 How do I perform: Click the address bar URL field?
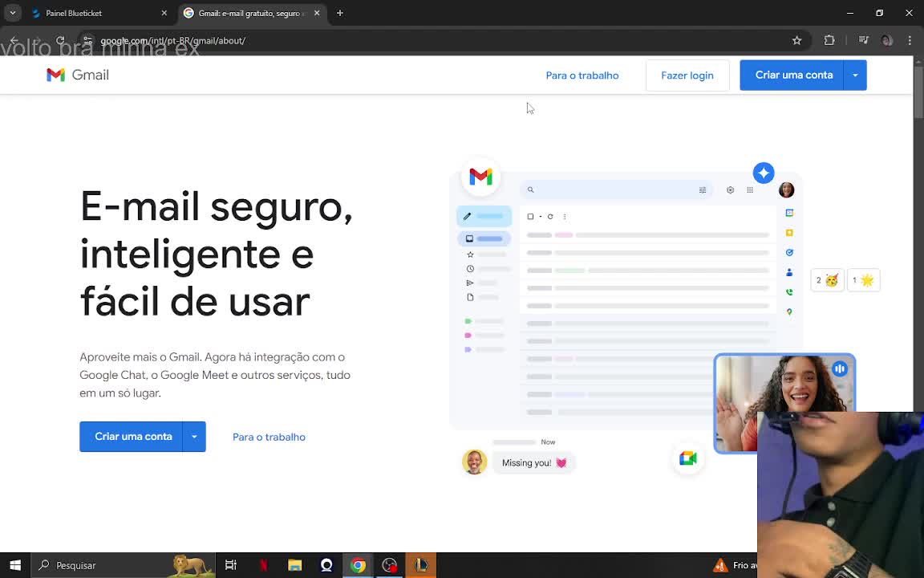(442, 41)
